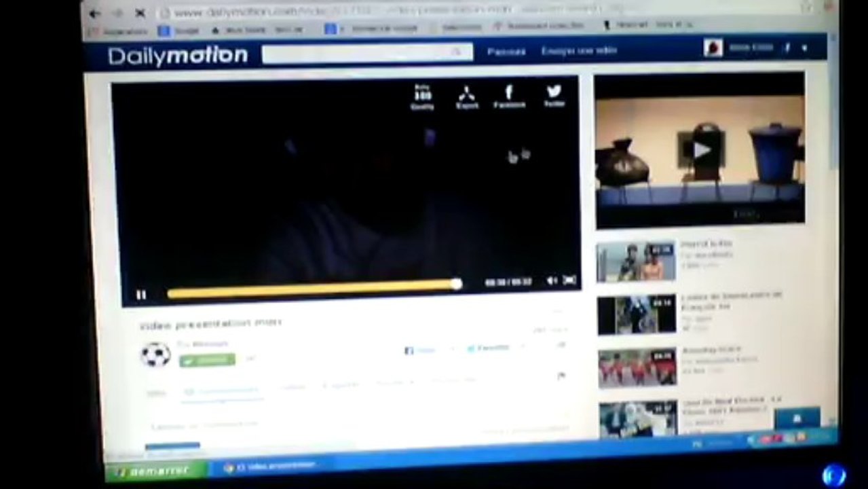Image resolution: width=868 pixels, height=489 pixels.
Task: Select the Commentaires tab
Action: coord(223,392)
